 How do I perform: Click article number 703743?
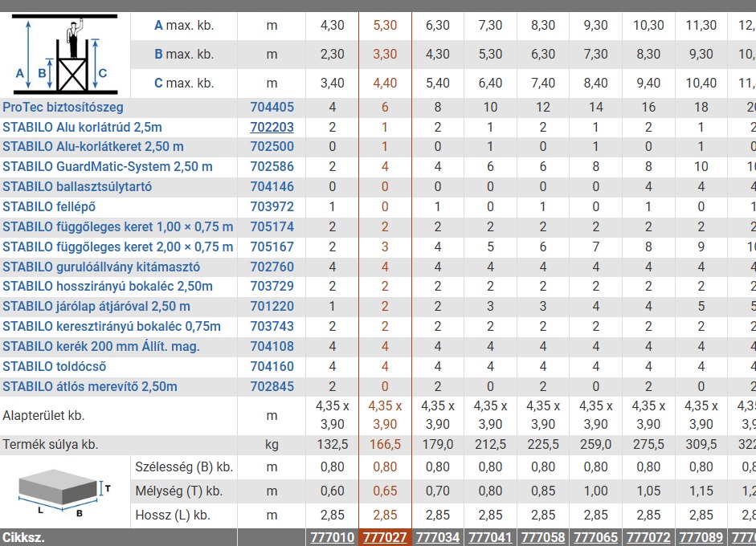point(272,326)
